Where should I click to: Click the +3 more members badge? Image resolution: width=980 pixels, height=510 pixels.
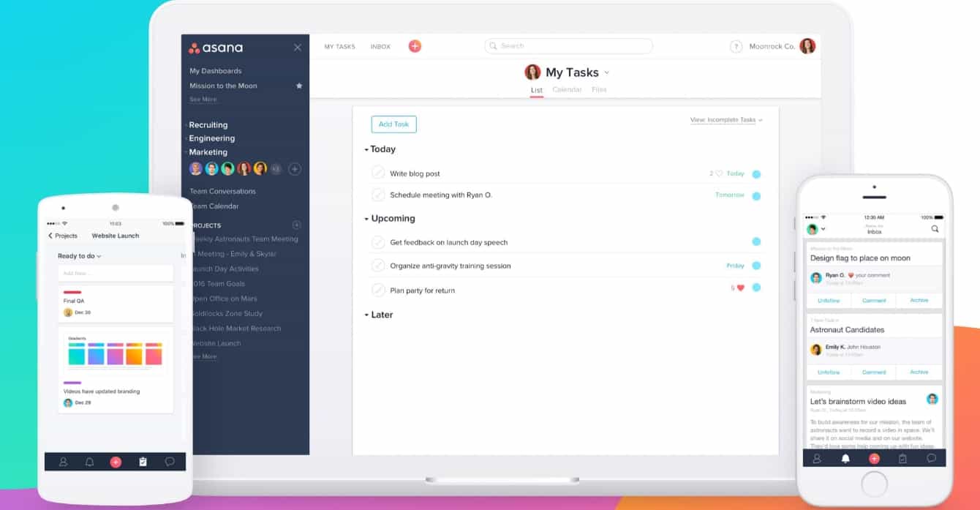coord(276,169)
